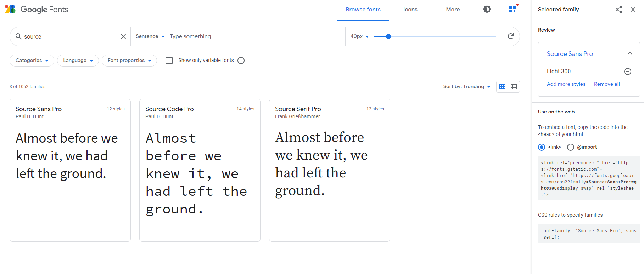
Task: Focus the search fonts input field
Action: 71,36
